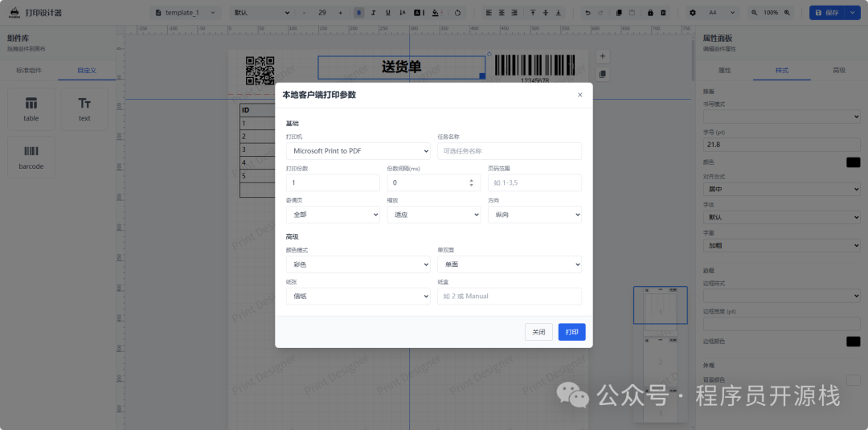This screenshot has width=868, height=430.
Task: Click the line-height icon in the toolbar
Action: click(403, 12)
